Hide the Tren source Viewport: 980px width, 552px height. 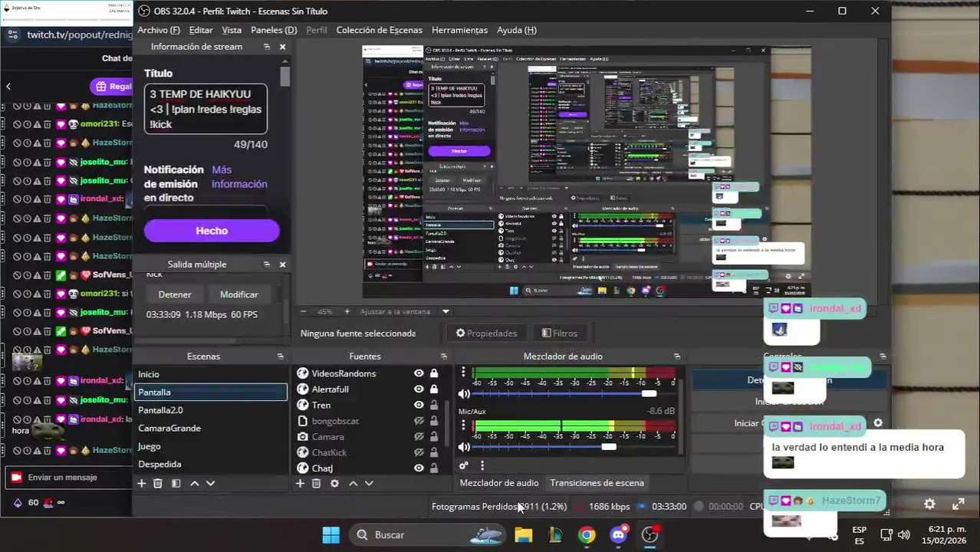point(419,406)
